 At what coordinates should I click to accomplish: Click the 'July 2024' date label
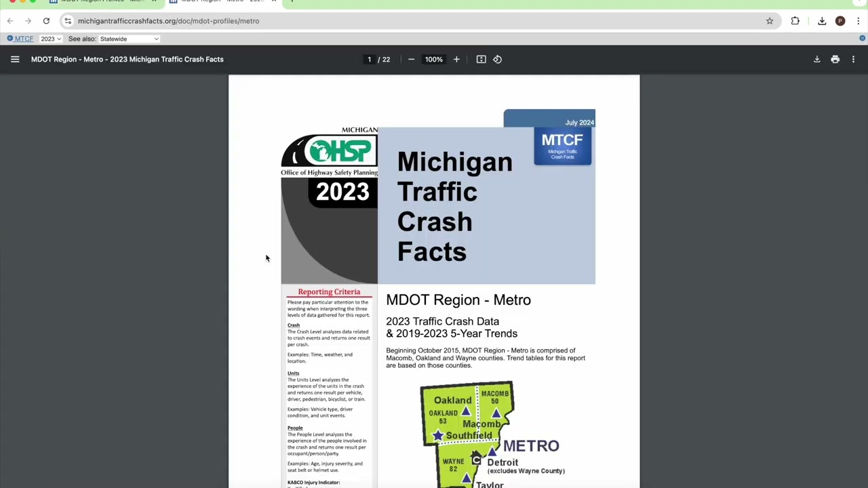click(x=579, y=123)
